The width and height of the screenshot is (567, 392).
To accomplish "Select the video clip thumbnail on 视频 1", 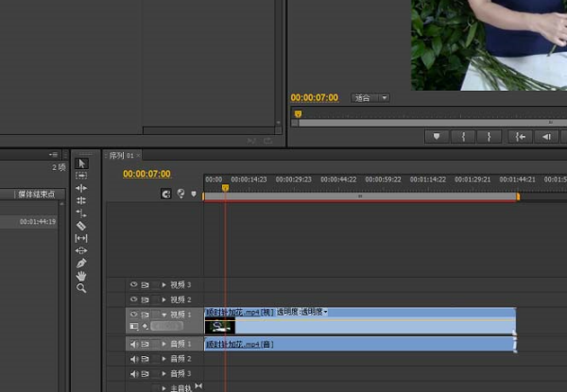I will pyautogui.click(x=220, y=326).
